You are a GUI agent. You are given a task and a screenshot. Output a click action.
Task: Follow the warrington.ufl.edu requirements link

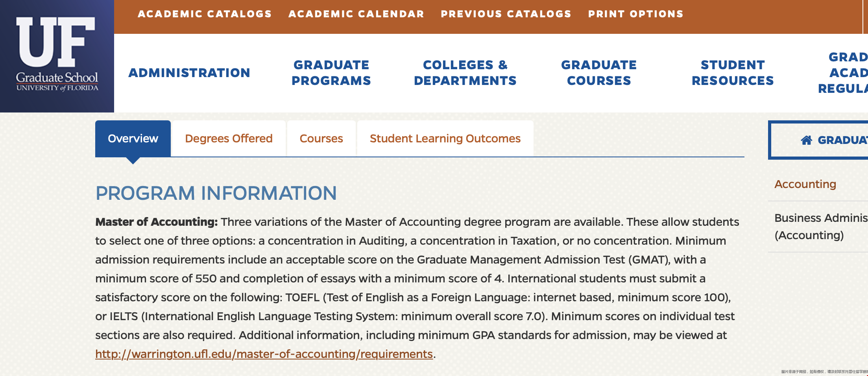coord(264,354)
